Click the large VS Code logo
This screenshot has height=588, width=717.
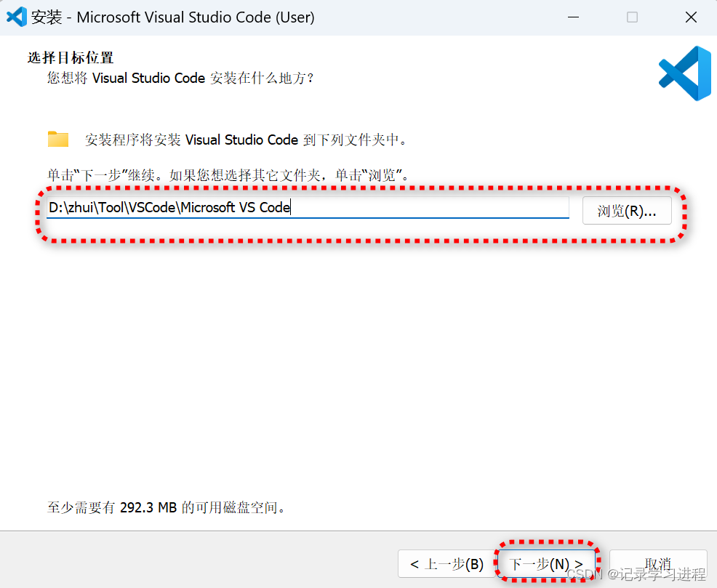[x=685, y=73]
